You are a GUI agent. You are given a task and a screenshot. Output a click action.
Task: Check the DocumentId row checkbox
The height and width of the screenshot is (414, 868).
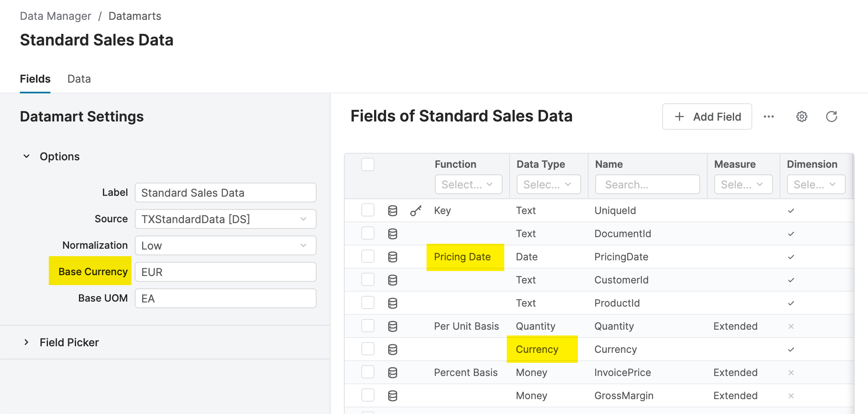[367, 234]
